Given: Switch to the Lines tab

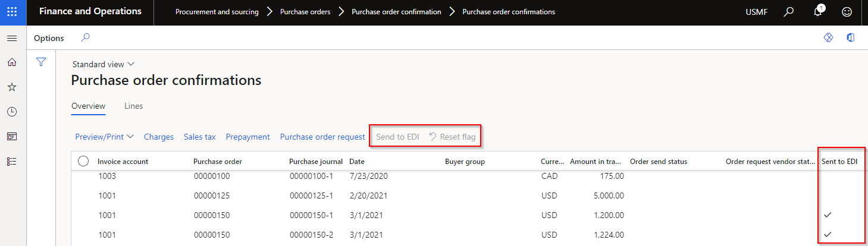Looking at the screenshot, I should (x=133, y=106).
